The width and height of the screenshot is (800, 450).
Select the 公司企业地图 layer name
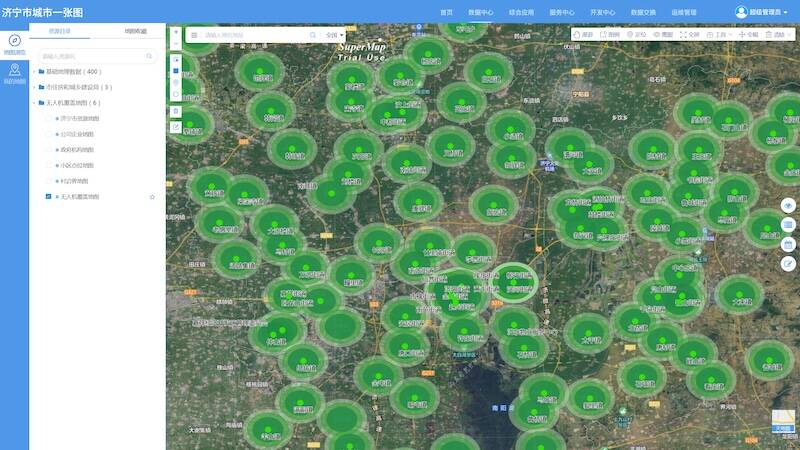point(77,134)
